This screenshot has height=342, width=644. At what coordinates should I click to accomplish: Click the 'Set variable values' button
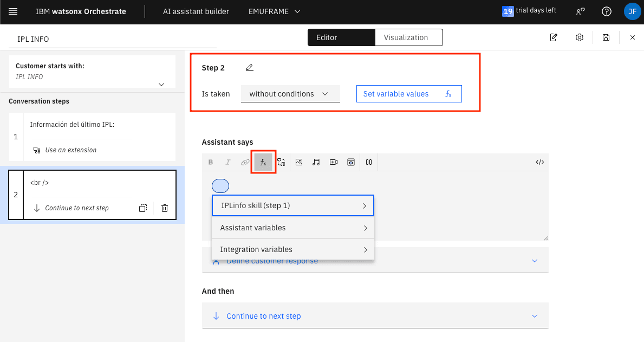coord(408,94)
